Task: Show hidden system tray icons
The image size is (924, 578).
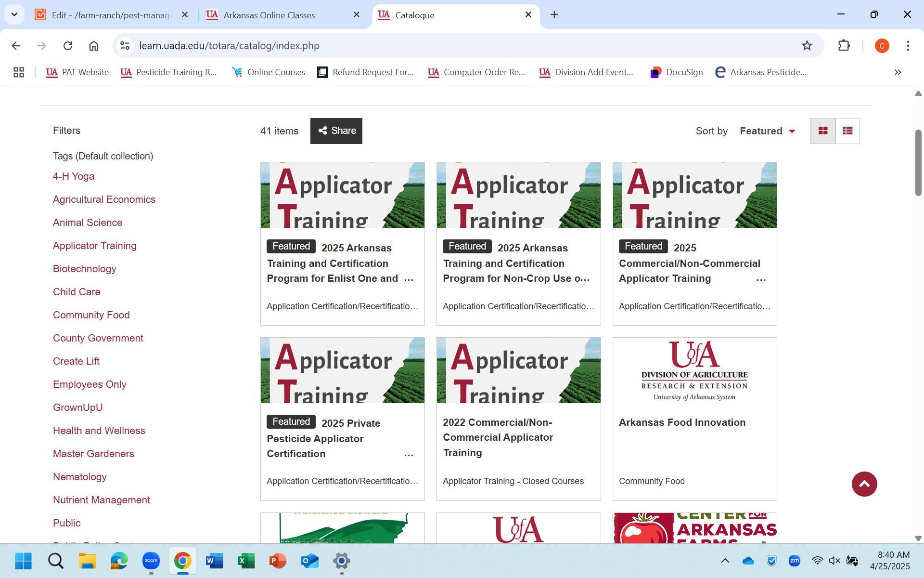Action: click(725, 561)
